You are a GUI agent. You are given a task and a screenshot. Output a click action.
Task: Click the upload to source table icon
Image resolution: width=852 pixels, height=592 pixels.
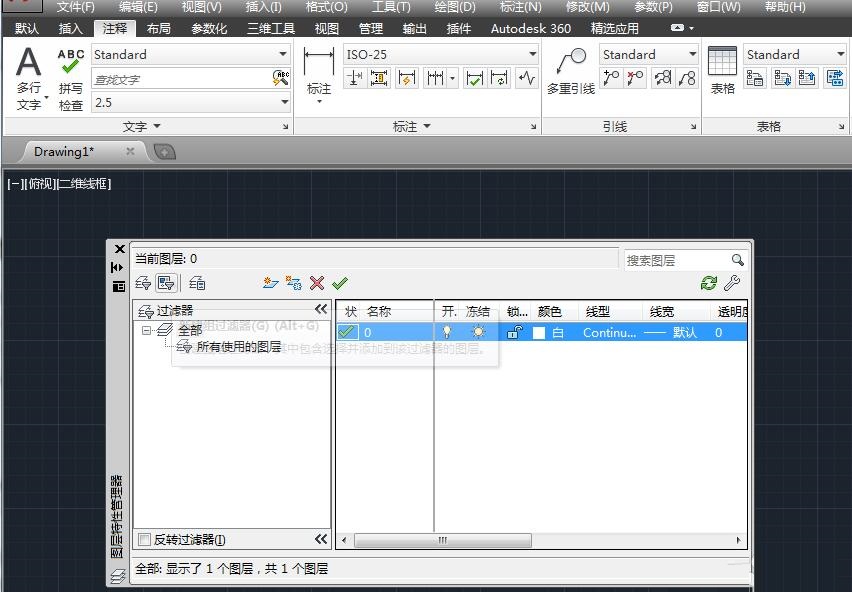(x=807, y=78)
